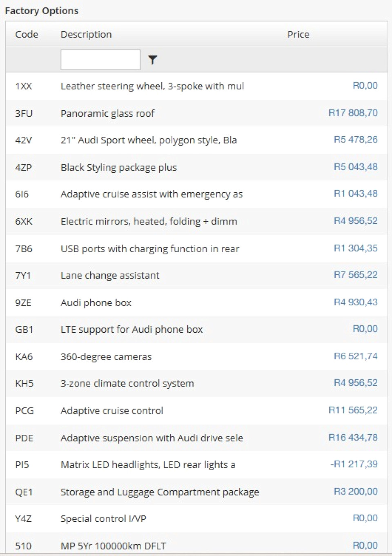Click the R11 565,22 price link

point(353,410)
